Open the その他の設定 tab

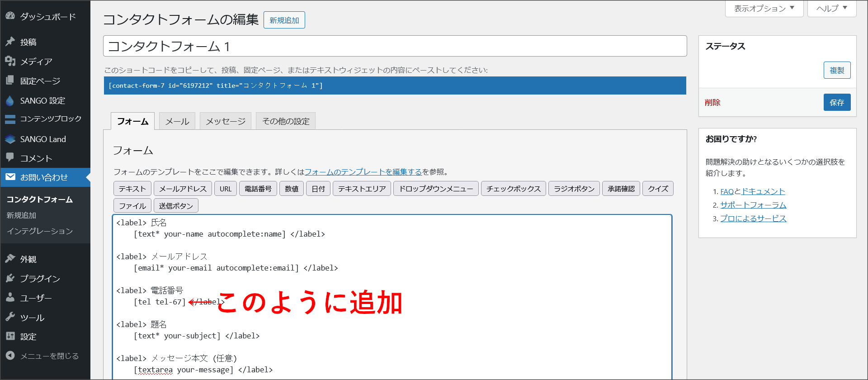(x=286, y=121)
